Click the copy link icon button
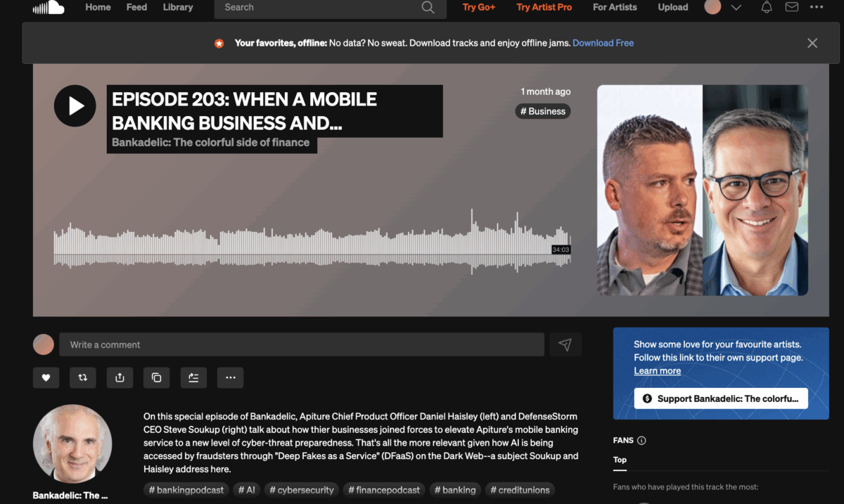 156,377
